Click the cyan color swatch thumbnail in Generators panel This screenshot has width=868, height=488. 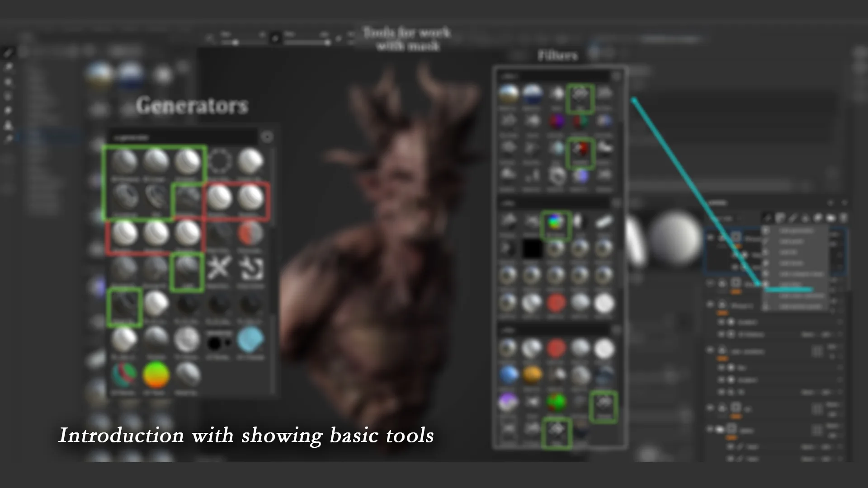coord(251,339)
